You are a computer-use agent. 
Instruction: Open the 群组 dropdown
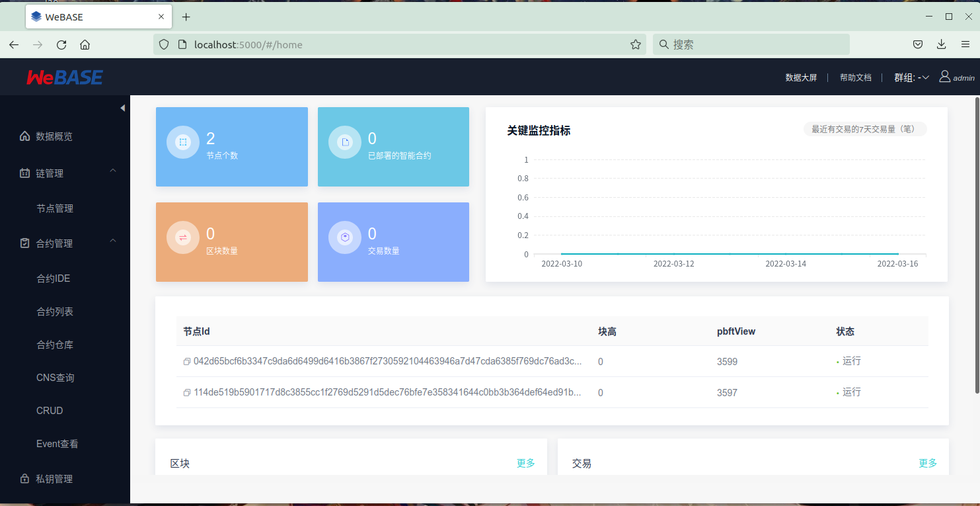pyautogui.click(x=912, y=77)
